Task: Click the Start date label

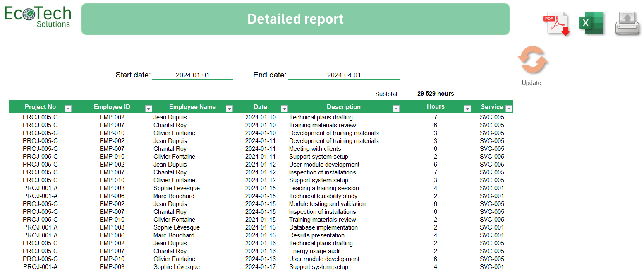Action: tap(133, 75)
